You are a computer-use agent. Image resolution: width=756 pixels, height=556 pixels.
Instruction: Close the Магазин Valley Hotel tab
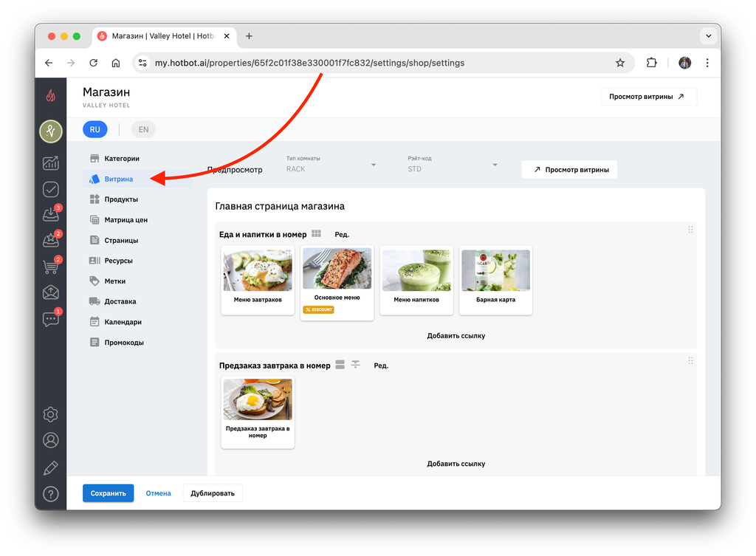click(227, 35)
